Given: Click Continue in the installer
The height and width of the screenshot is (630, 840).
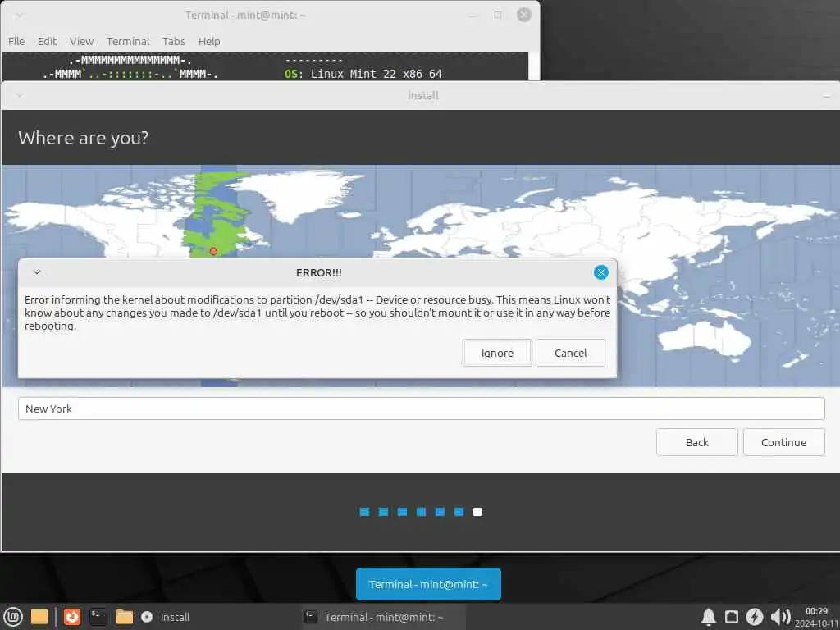Looking at the screenshot, I should (783, 442).
